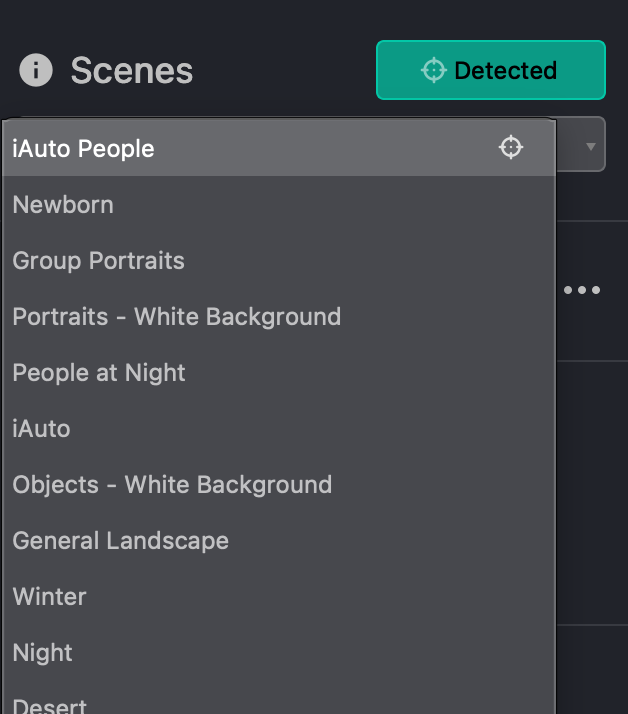Select iAuto People scene option
The image size is (628, 714).
pyautogui.click(x=84, y=149)
